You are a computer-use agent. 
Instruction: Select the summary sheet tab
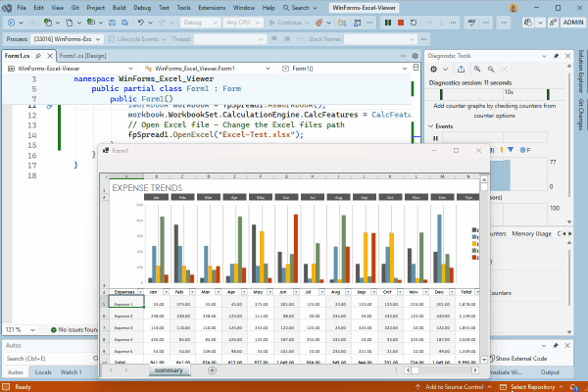pos(169,370)
